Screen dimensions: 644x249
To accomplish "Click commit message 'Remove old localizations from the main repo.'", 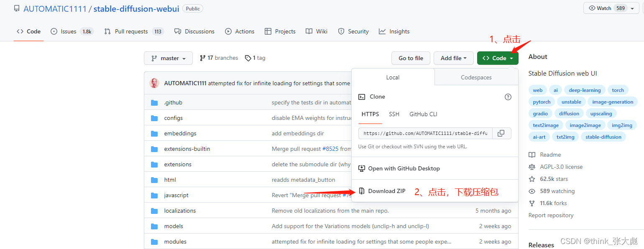I will [330, 211].
